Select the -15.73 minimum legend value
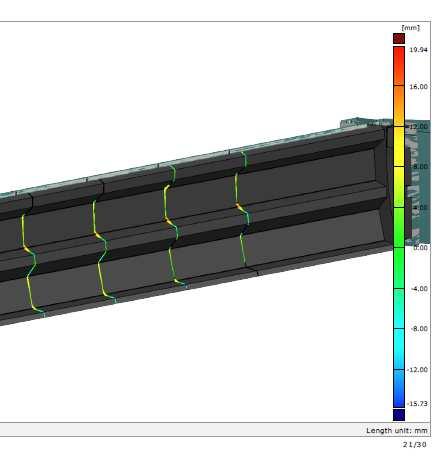This screenshot has height=457, width=446. (x=418, y=404)
